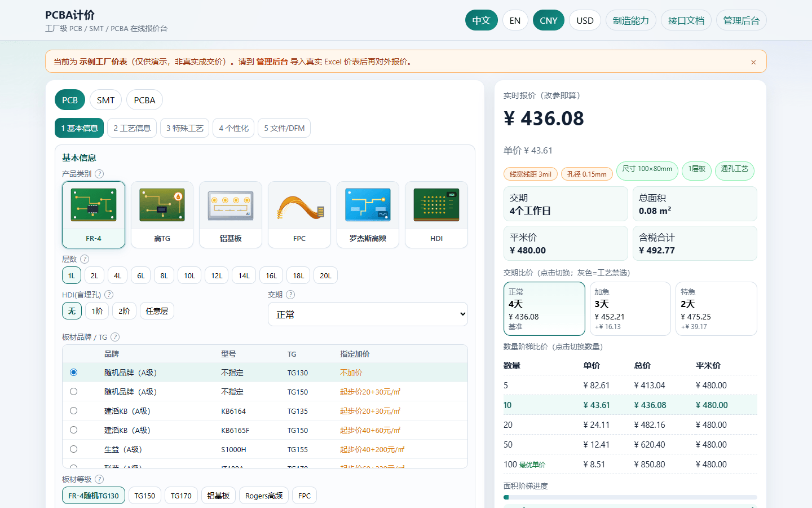Open step 3 特殊工艺
Screen dimensions: 812x508
tap(184, 128)
